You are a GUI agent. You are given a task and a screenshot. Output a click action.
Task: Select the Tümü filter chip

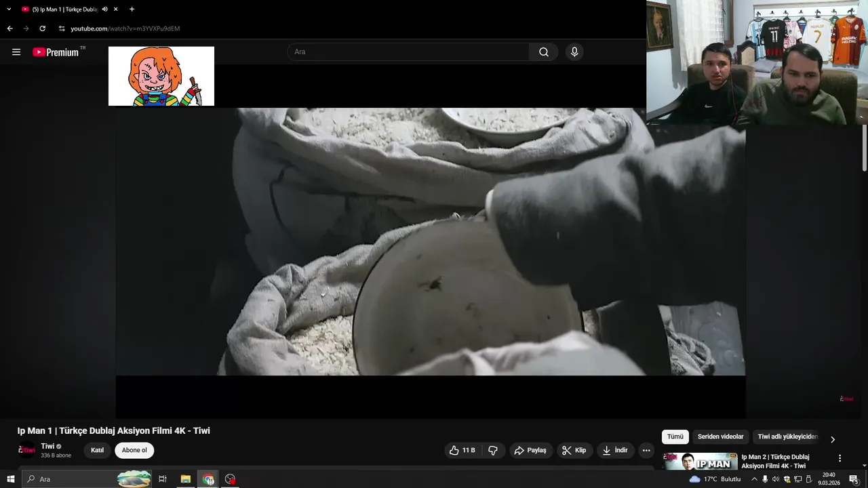(675, 437)
